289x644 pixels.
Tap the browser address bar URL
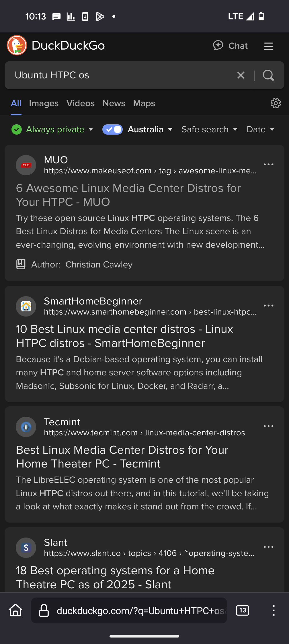pyautogui.click(x=140, y=611)
